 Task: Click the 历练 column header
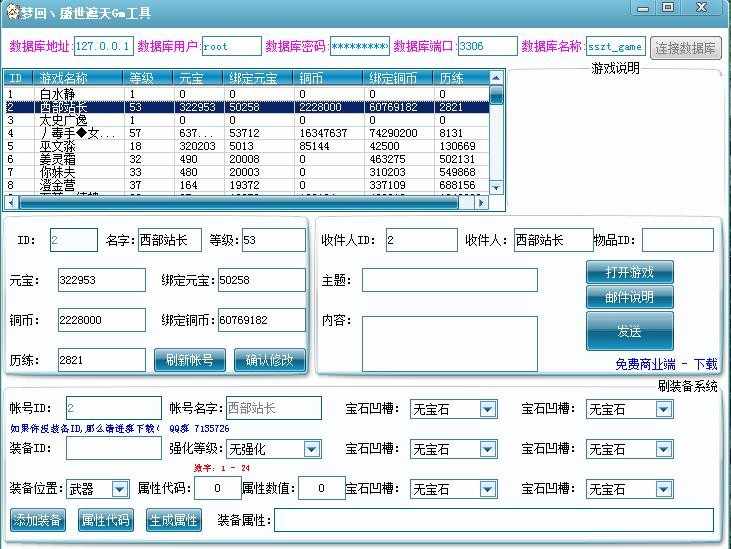coord(461,78)
